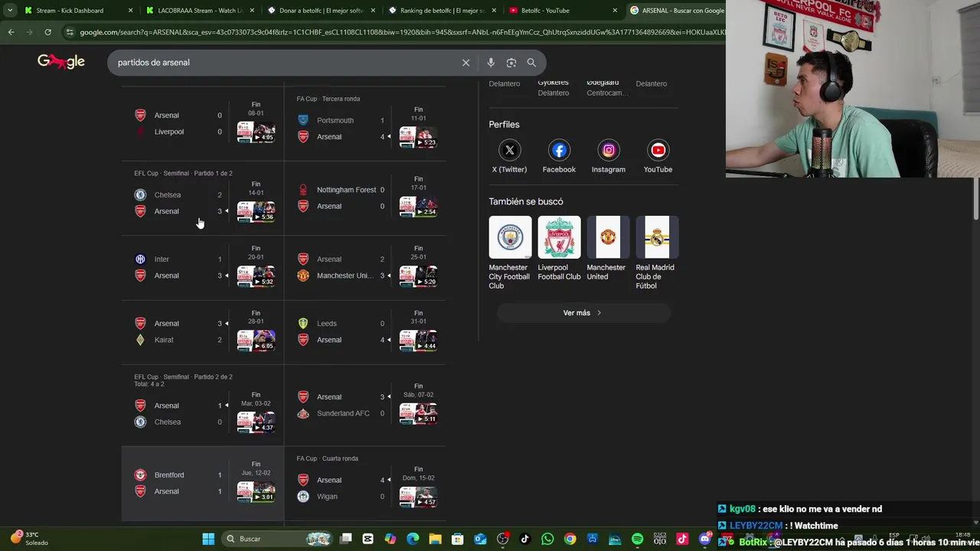This screenshot has width=980, height=551.
Task: Open Arsenal's Instagram profile
Action: (609, 156)
